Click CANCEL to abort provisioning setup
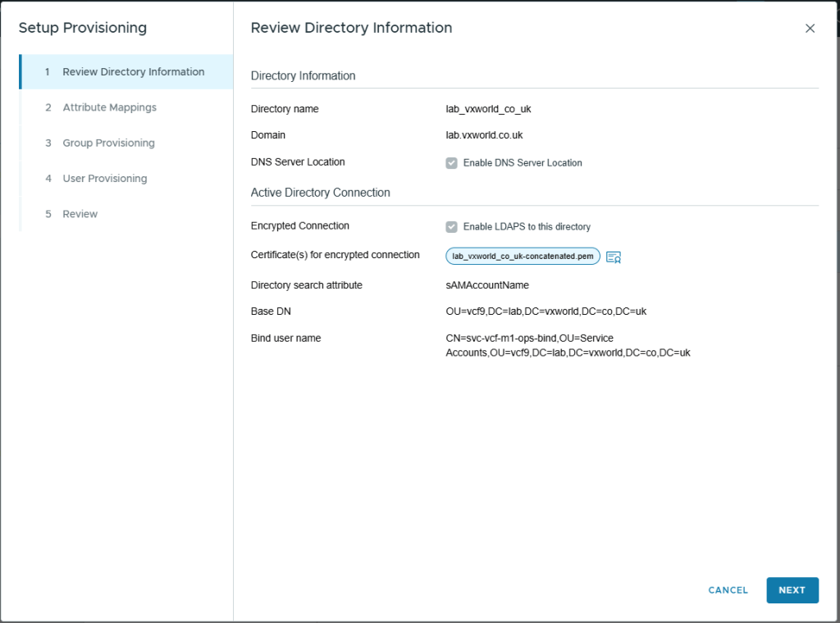The height and width of the screenshot is (623, 840). tap(728, 590)
